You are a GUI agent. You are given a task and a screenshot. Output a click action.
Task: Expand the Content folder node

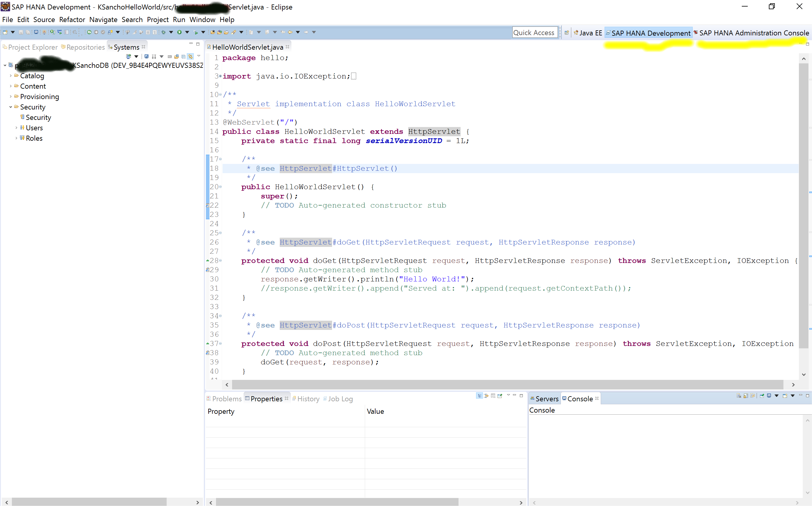[x=11, y=86]
